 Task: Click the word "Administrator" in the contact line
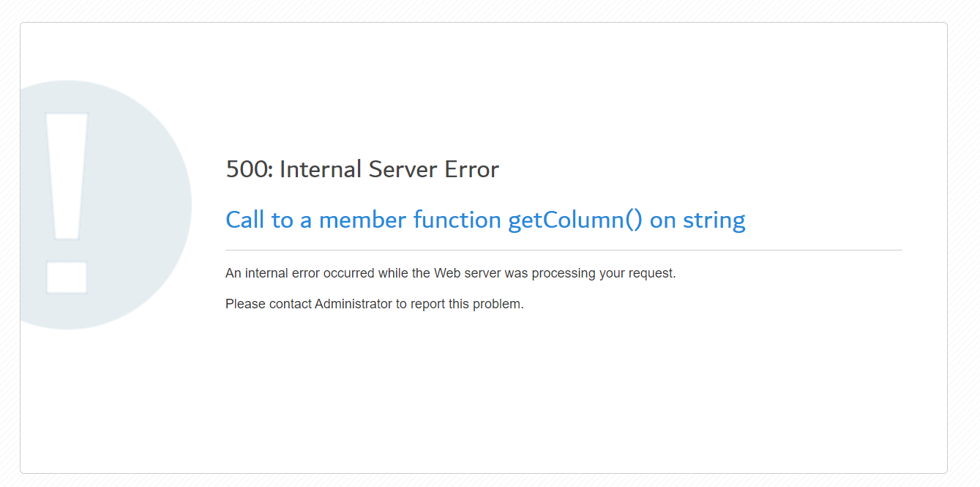point(354,304)
